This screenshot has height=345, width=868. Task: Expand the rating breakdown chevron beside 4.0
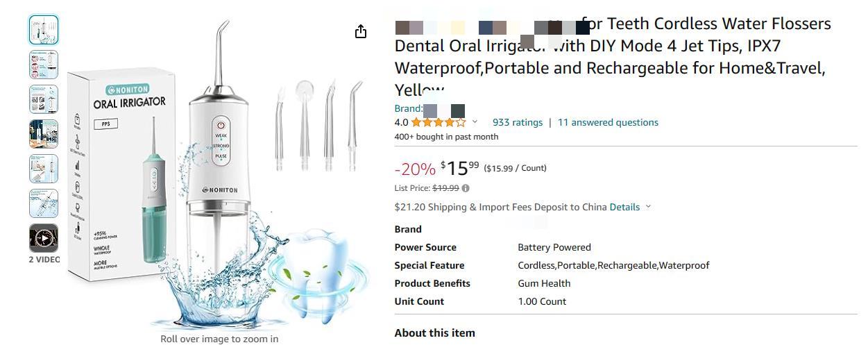pos(475,122)
